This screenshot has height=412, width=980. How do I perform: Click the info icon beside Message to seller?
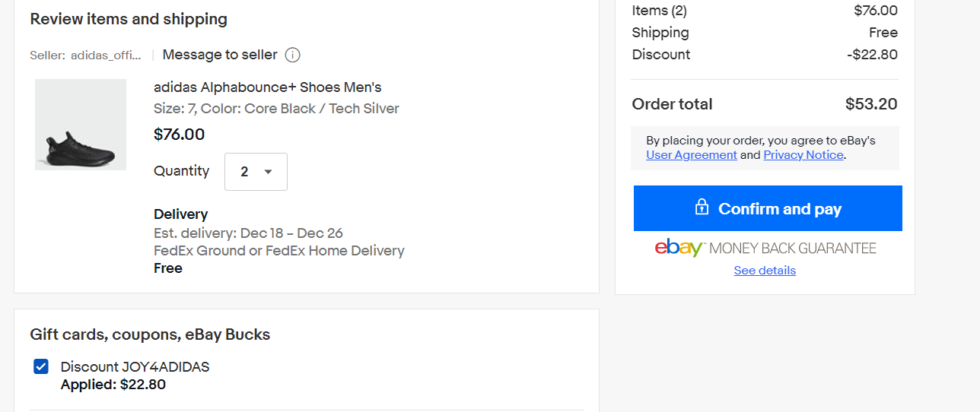click(292, 55)
